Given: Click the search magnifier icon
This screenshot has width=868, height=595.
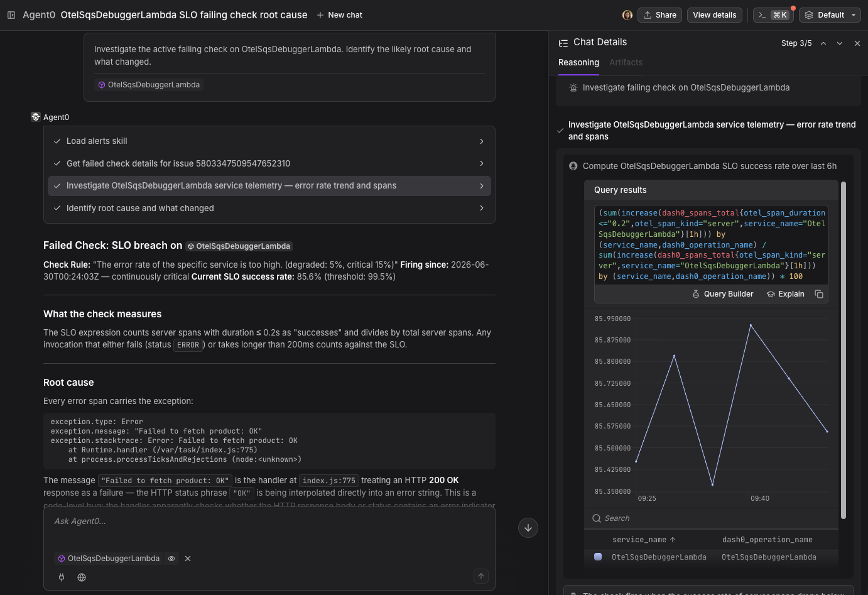Looking at the screenshot, I should (597, 518).
